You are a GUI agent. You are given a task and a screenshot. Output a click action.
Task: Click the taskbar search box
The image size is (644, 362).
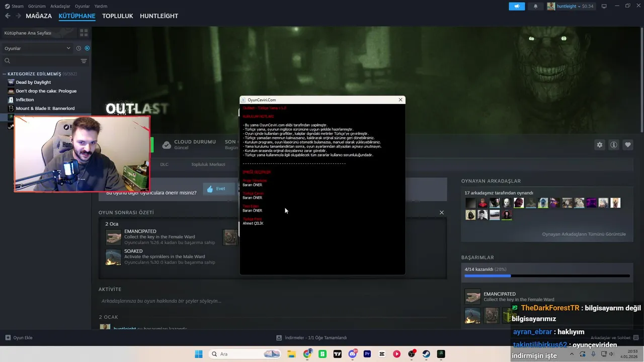tap(245, 354)
